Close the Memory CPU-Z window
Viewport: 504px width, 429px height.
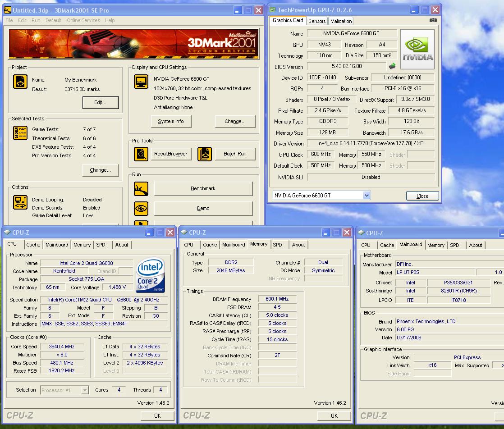point(347,233)
